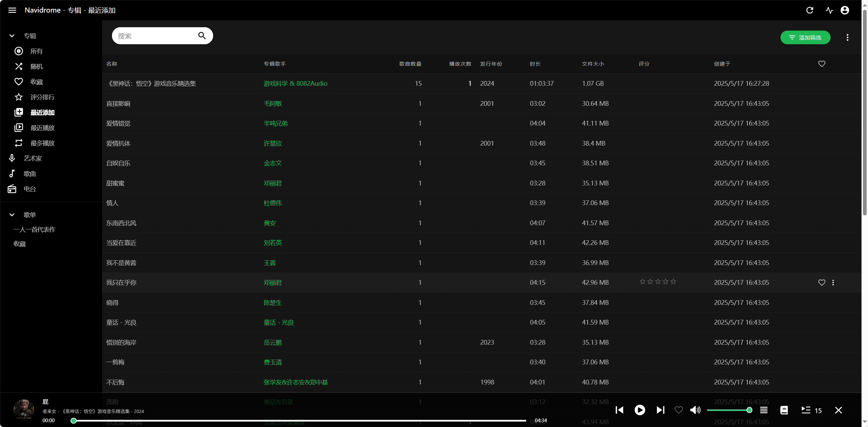Click the 添加筛选 button
The width and height of the screenshot is (868, 427).
point(805,37)
